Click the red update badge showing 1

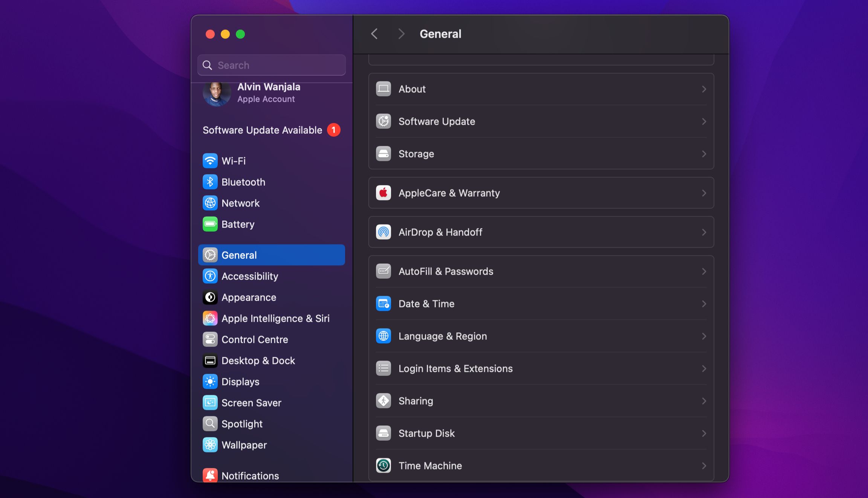333,130
